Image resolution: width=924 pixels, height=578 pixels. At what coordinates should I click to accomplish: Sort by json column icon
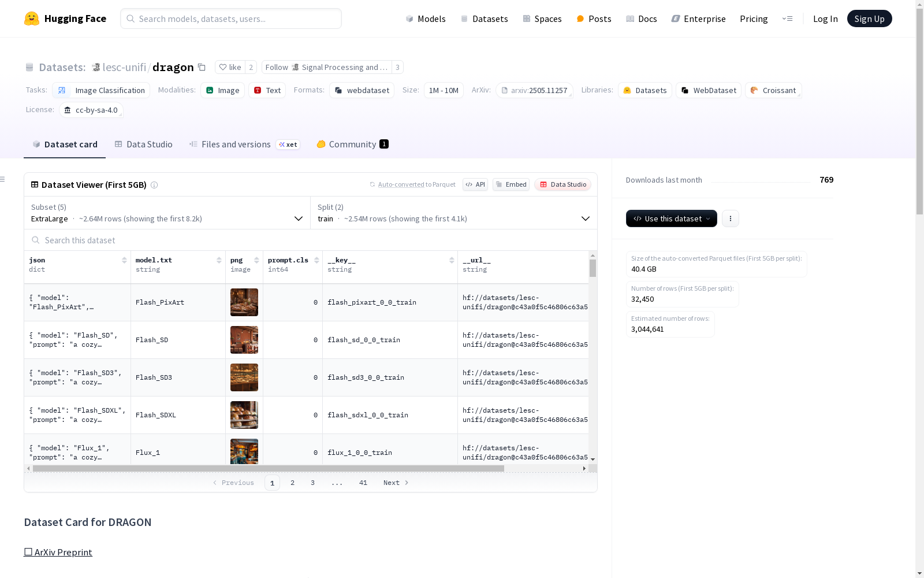point(124,260)
